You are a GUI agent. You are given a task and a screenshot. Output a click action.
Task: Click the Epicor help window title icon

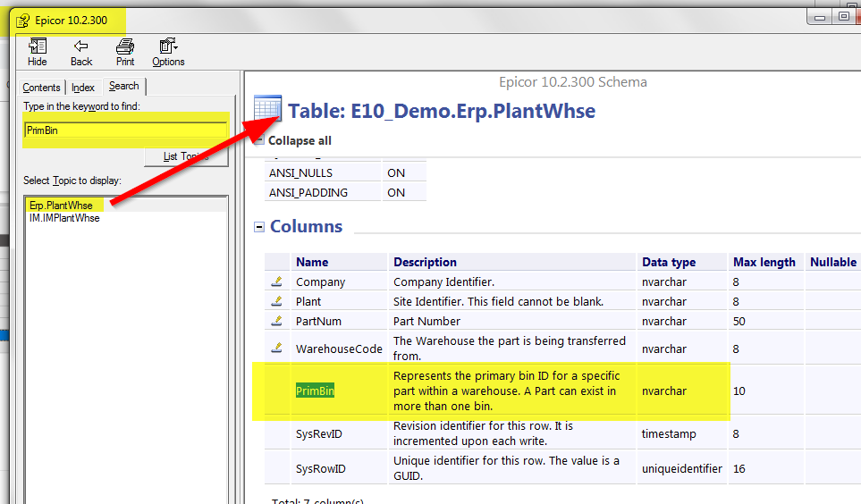click(22, 21)
